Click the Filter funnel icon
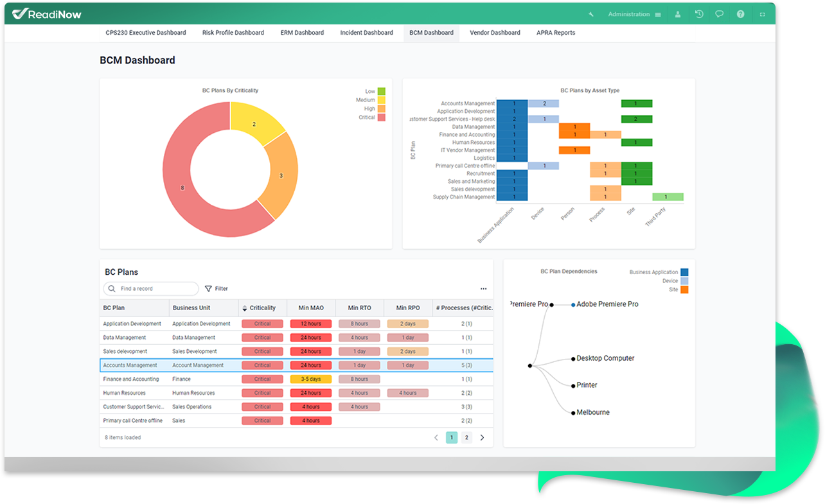Viewport: 825px width, 504px height. pos(208,289)
